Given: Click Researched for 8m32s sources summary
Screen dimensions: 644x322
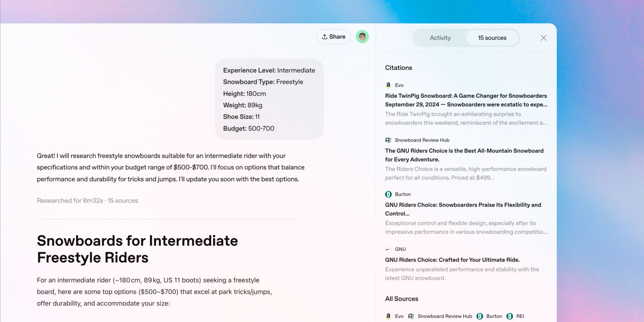Looking at the screenshot, I should pos(87,200).
